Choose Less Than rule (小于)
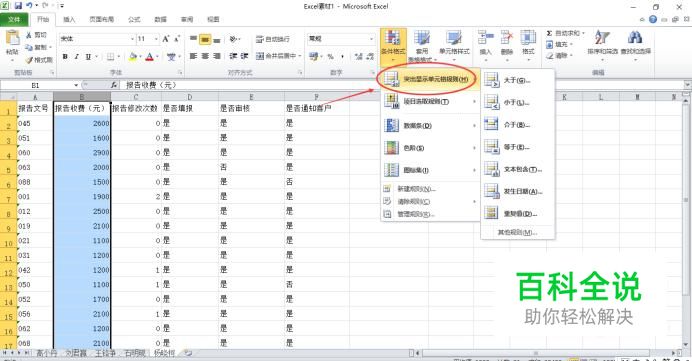 [518, 102]
